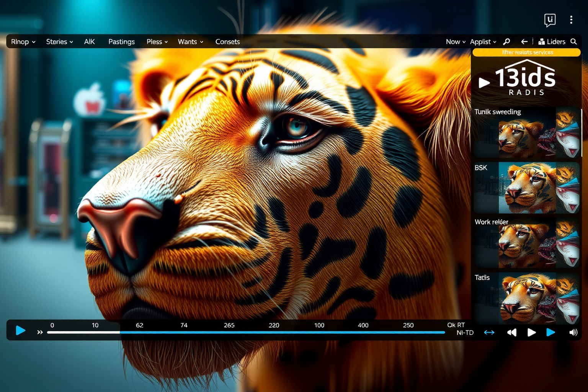Click the yellow services banner button

[x=527, y=52]
